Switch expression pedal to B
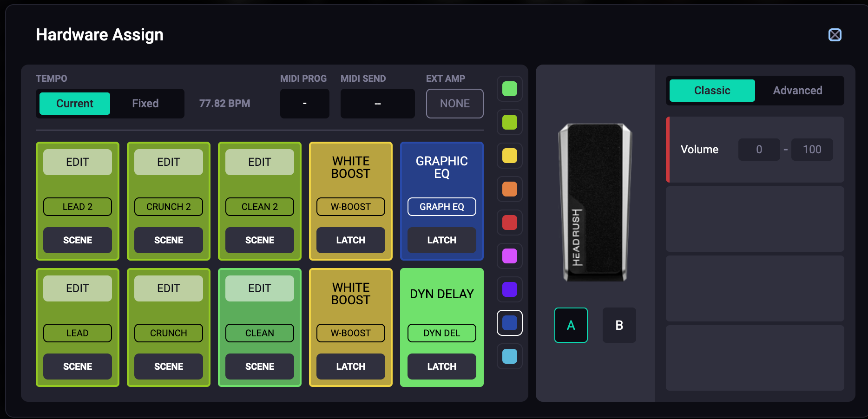Viewport: 868px width, 419px height. [619, 325]
